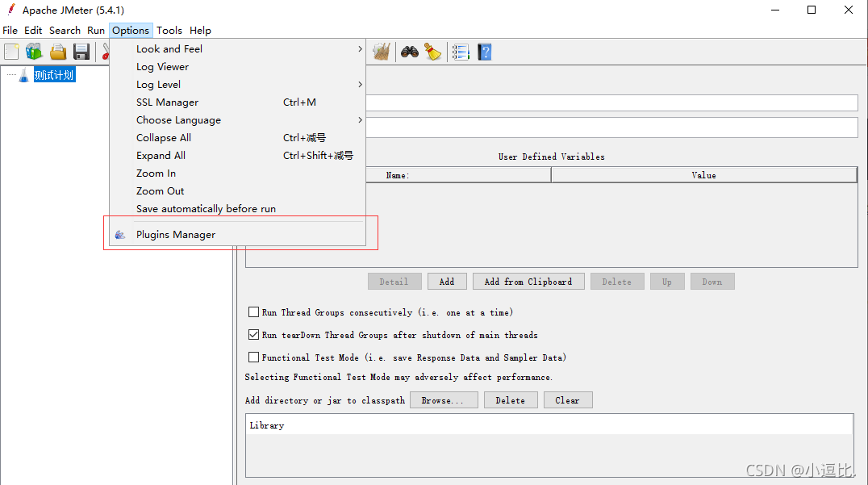The image size is (868, 485).
Task: Select Collapse All menu entry
Action: tap(237, 137)
